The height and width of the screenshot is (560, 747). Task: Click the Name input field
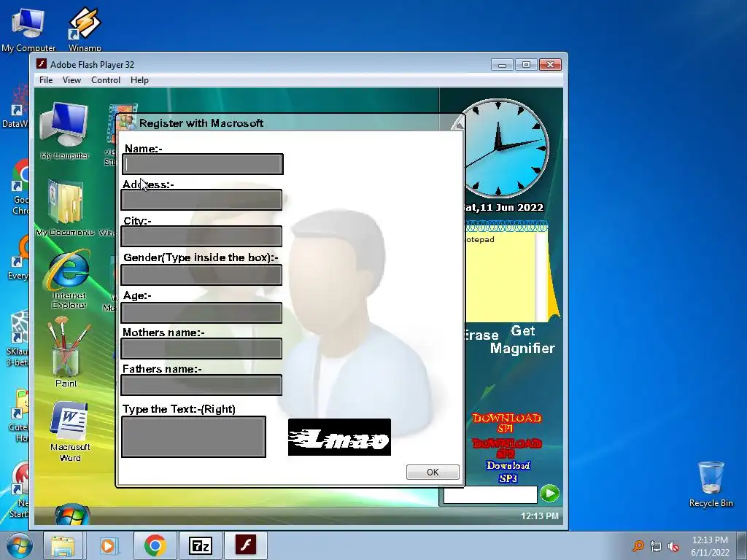(203, 164)
